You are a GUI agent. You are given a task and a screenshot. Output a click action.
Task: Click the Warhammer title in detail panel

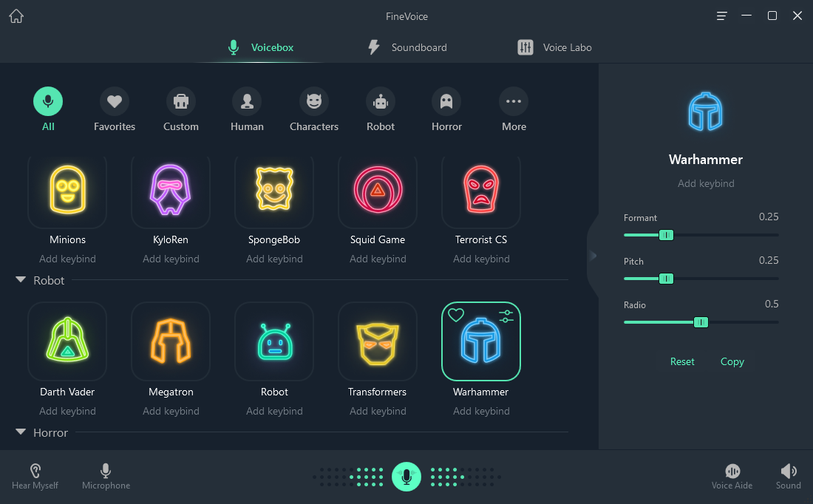pos(706,159)
